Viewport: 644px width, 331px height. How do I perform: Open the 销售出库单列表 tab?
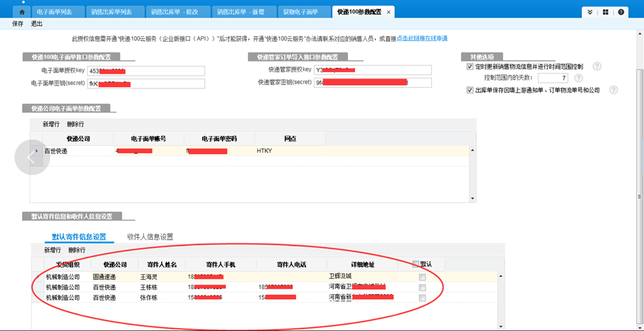114,12
